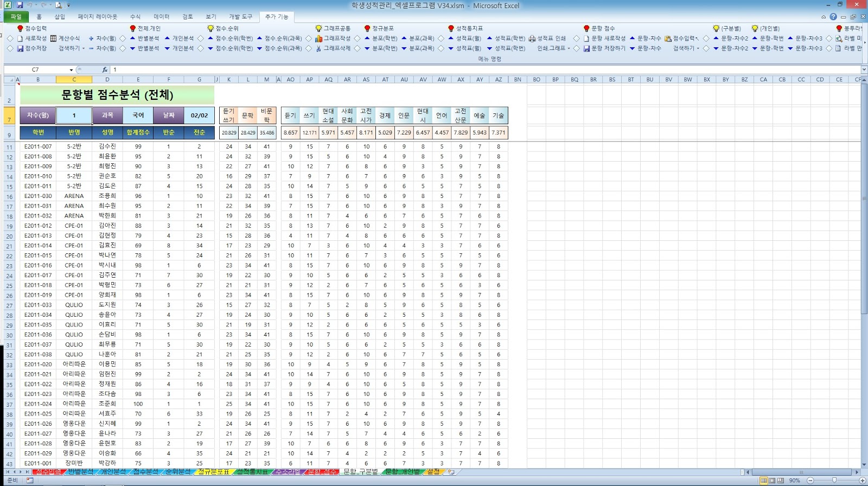The image size is (868, 486).
Task: Open the 계산수식 formula table icon
Action: click(53, 39)
